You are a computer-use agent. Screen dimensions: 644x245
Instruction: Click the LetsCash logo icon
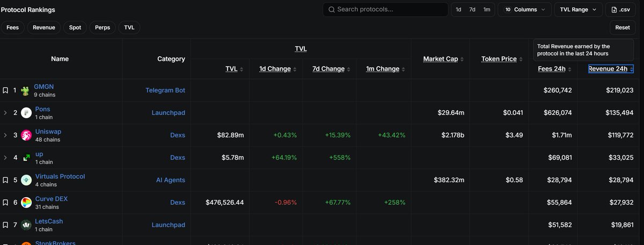(26, 226)
